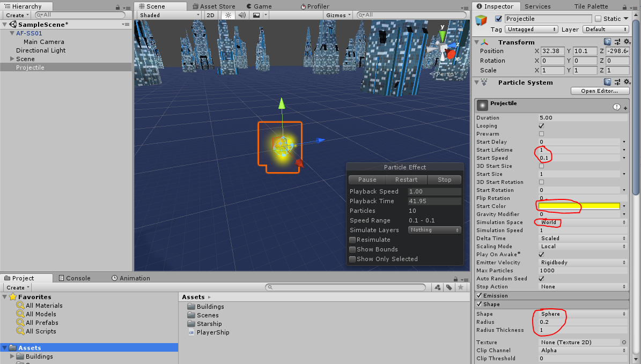Toggle the Static checkbox
Viewport: 641px width, 364px height.
pos(598,19)
